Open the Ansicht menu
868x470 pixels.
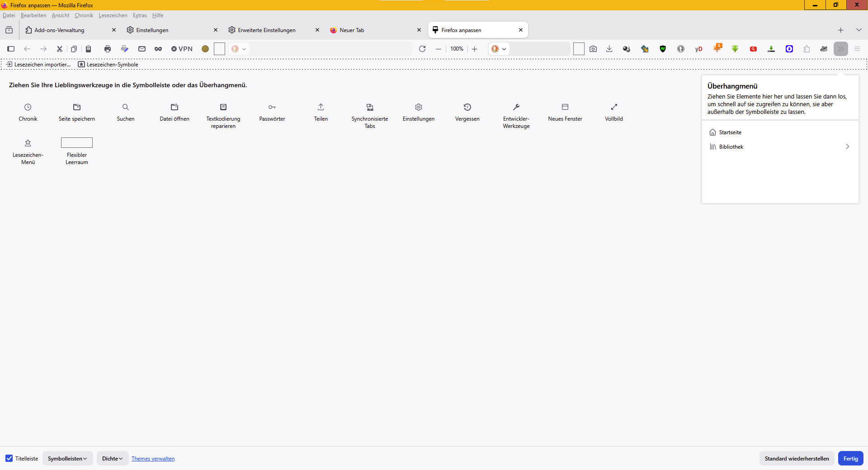61,15
